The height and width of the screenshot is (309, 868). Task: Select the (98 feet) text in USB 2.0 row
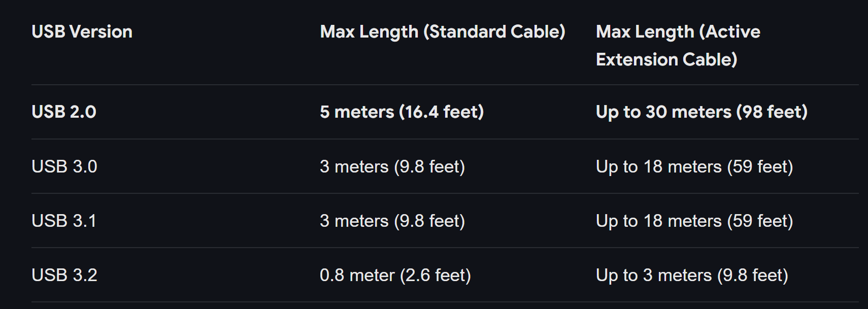click(x=772, y=112)
